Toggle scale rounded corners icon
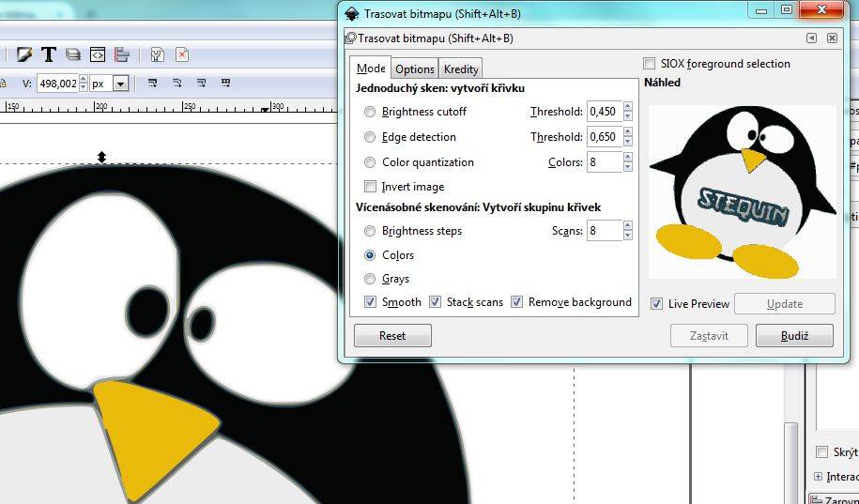 pyautogui.click(x=176, y=84)
